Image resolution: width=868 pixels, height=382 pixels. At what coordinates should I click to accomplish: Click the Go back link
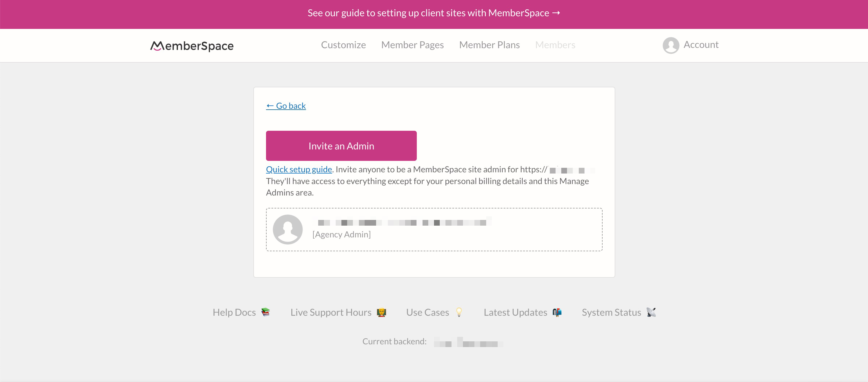tap(286, 105)
